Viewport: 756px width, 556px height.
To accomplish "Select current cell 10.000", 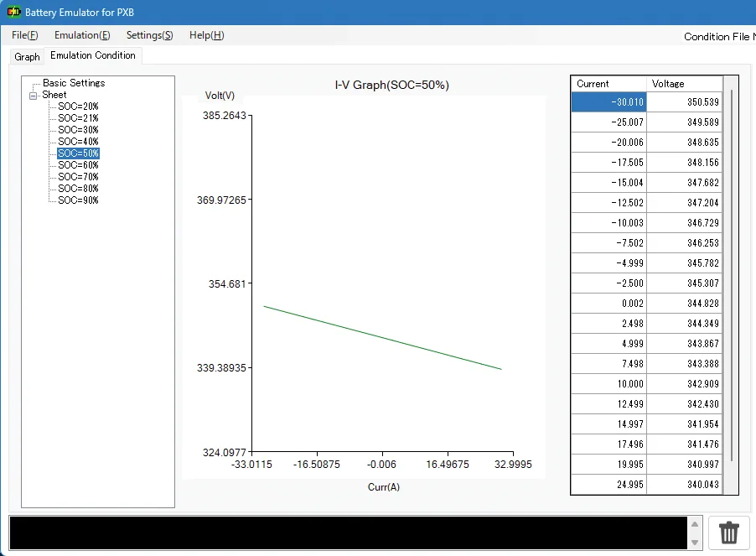I will 609,384.
